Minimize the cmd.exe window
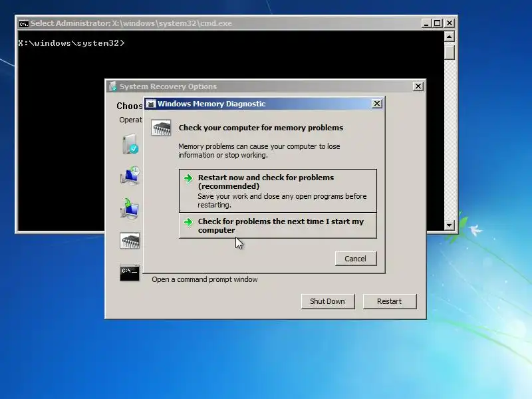 426,23
